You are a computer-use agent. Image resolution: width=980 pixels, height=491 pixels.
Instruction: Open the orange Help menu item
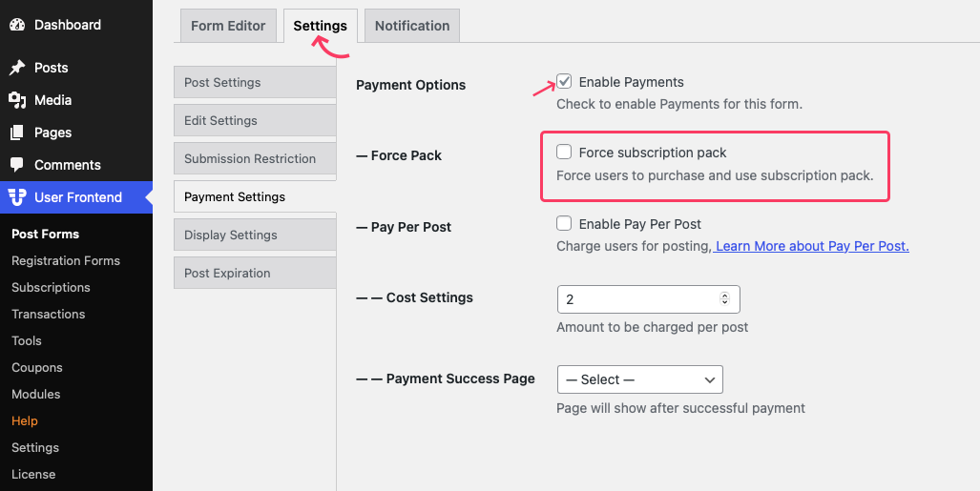(x=25, y=421)
